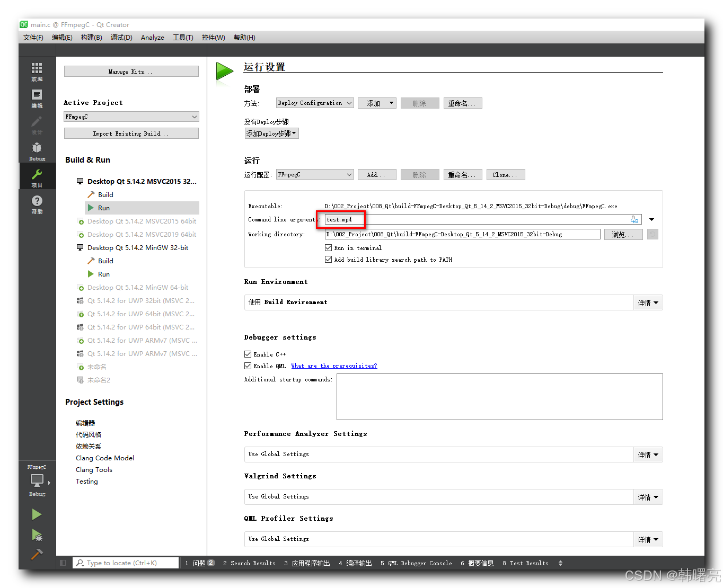Open the 问题 issues pane
Image resolution: width=723 pixels, height=588 pixels.
[x=200, y=563]
